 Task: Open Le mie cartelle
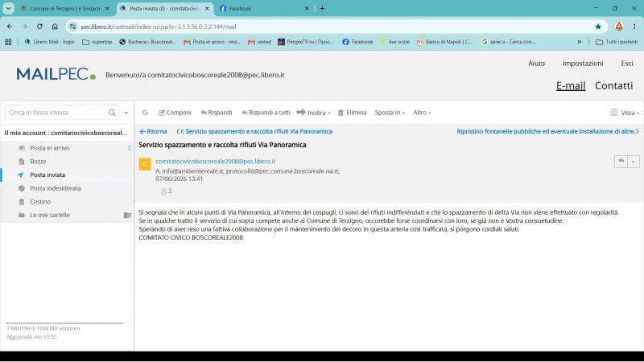coord(50,215)
